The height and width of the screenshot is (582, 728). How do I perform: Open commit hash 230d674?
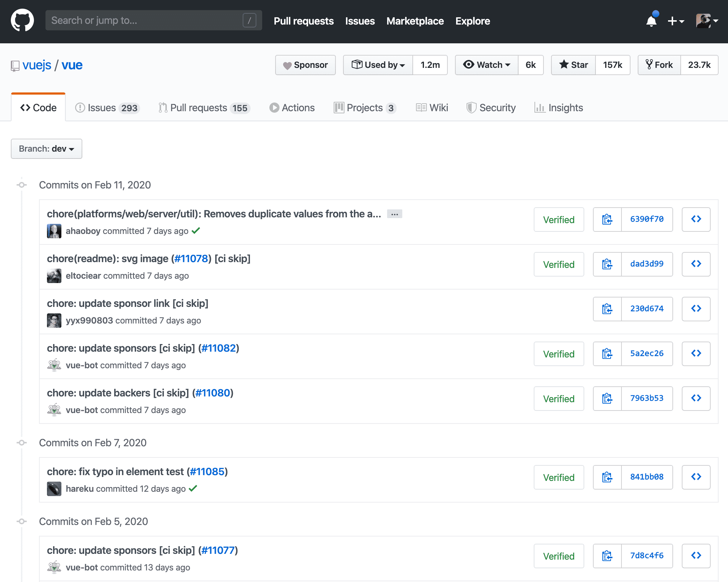647,309
